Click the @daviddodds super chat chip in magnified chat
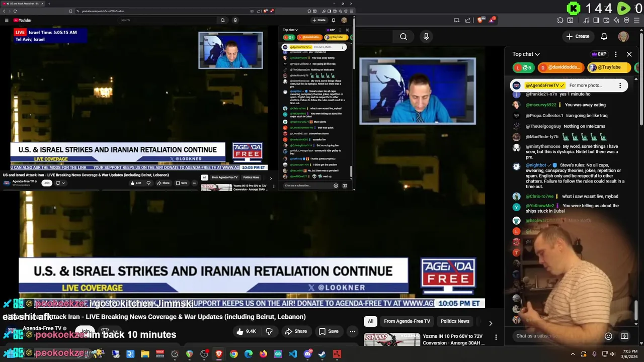 pos(561,67)
